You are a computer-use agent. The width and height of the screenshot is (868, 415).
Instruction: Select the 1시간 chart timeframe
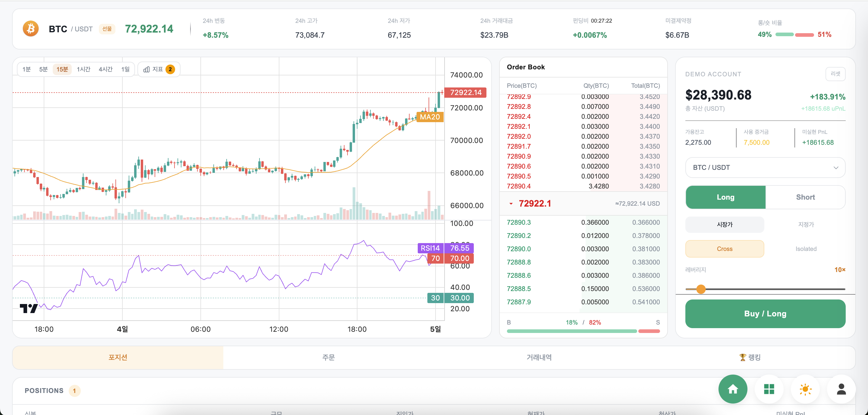point(83,69)
